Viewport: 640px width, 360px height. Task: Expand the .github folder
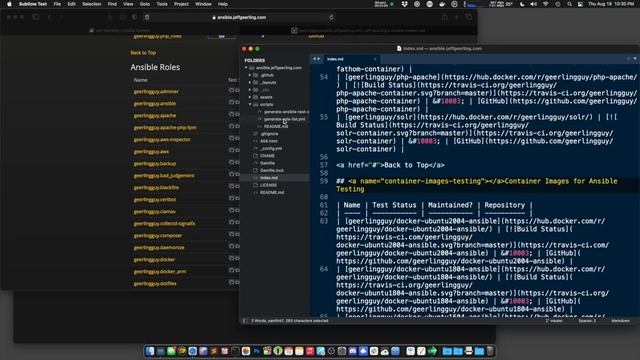[x=250, y=75]
